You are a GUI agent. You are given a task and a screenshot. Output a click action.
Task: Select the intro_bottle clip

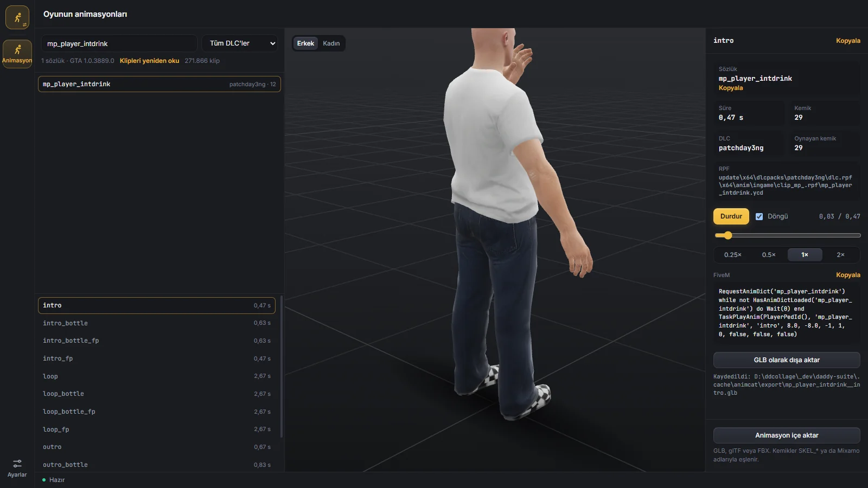pyautogui.click(x=157, y=323)
